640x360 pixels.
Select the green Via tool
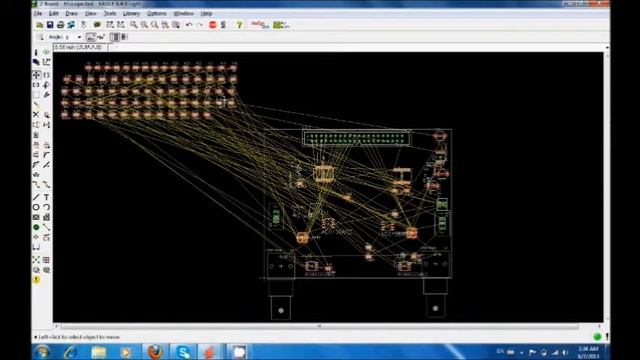[36, 227]
